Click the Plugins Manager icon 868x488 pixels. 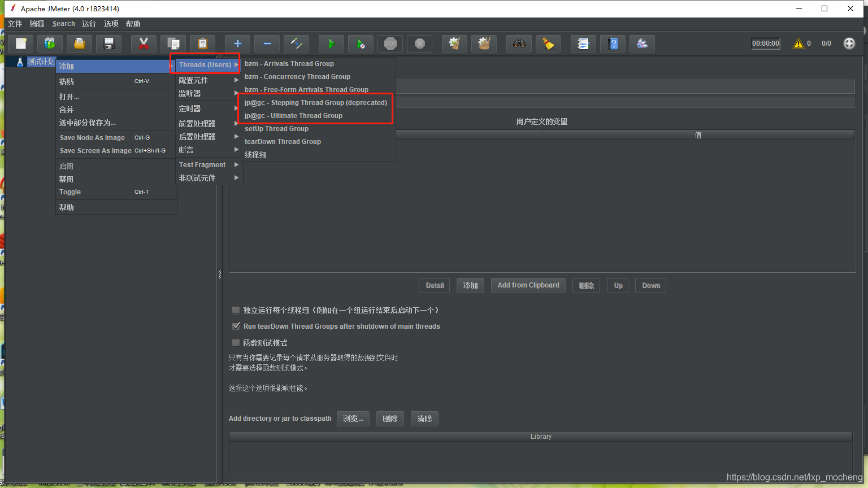pyautogui.click(x=642, y=43)
